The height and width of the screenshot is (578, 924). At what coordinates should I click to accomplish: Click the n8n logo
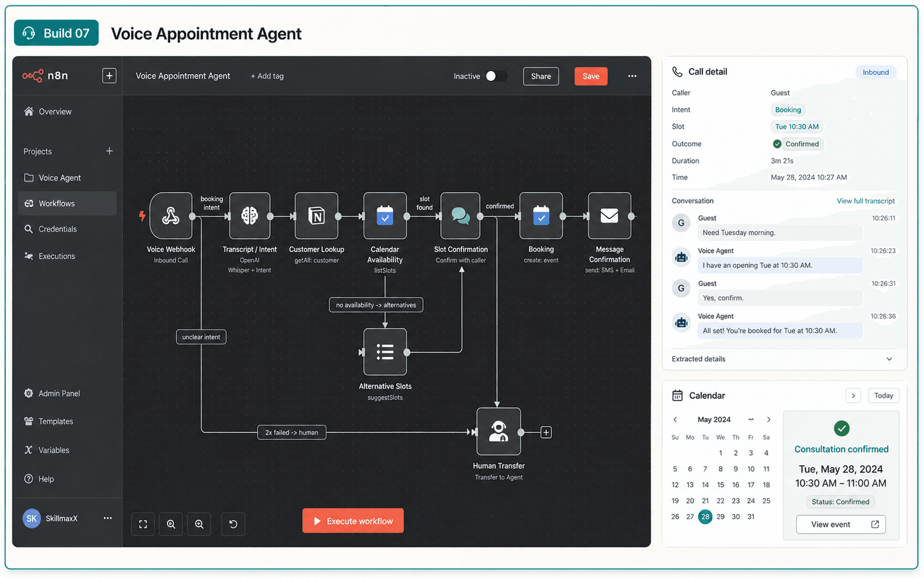(45, 76)
